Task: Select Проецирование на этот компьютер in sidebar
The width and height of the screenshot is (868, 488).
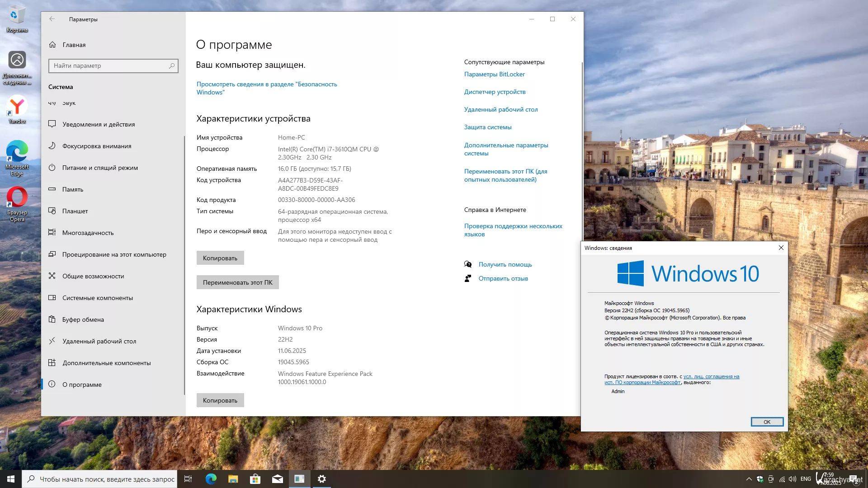Action: click(x=114, y=254)
